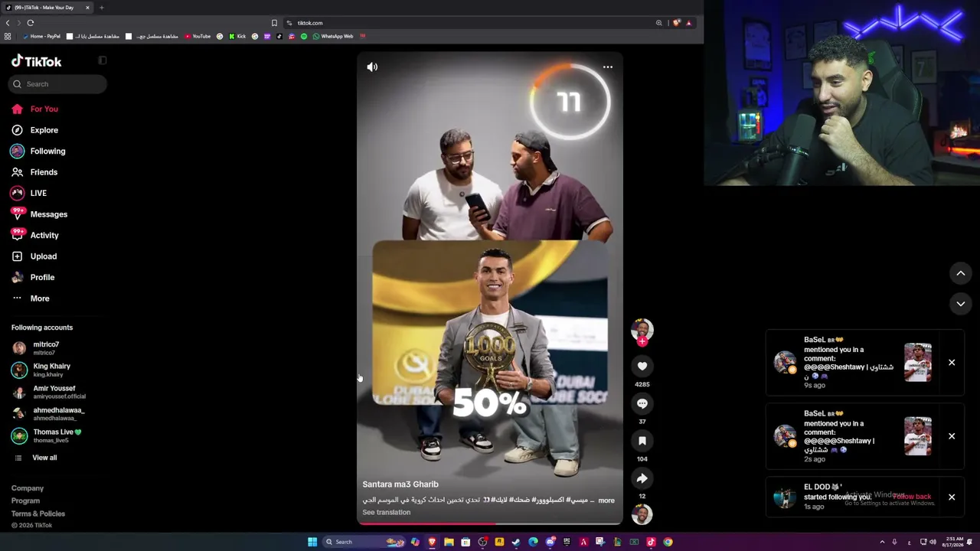The width and height of the screenshot is (980, 551).
Task: Focus the TikTok Search field
Action: 58,84
